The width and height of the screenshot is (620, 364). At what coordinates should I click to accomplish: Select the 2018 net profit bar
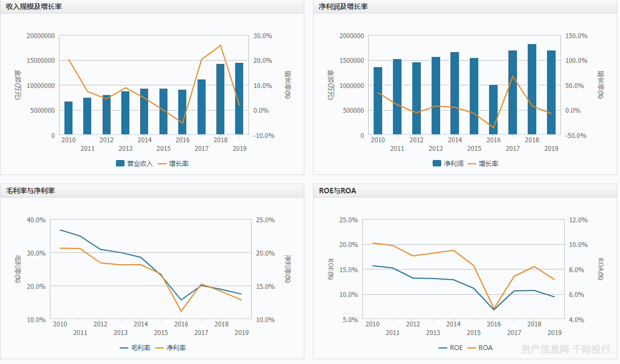[x=532, y=90]
